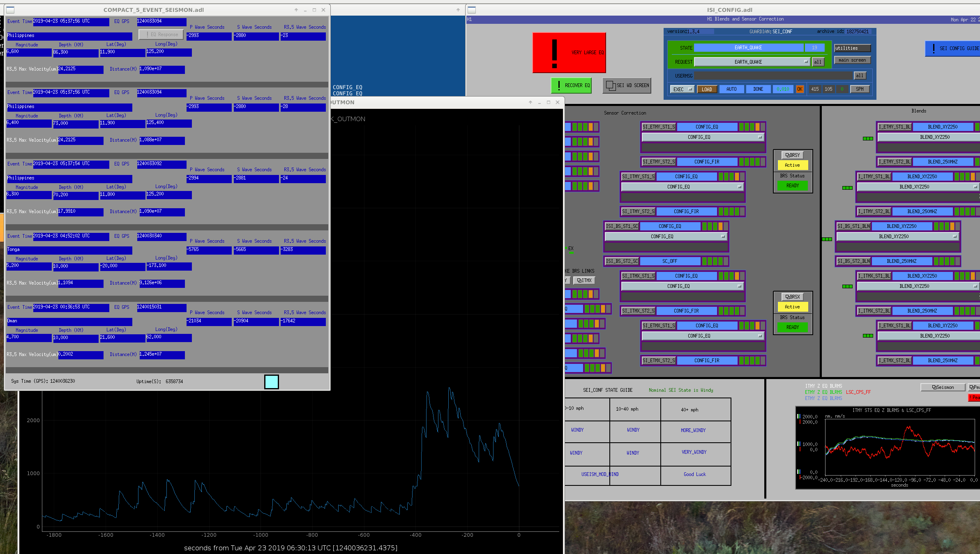Click the I_ETMX_ST1_BL blend node button
The height and width of the screenshot is (554, 980).
[895, 326]
